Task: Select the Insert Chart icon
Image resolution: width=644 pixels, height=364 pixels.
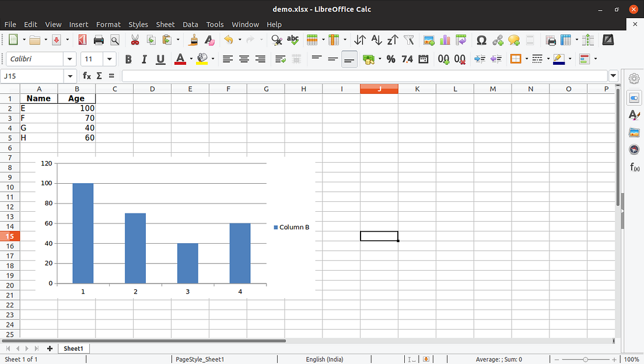Action: click(444, 40)
